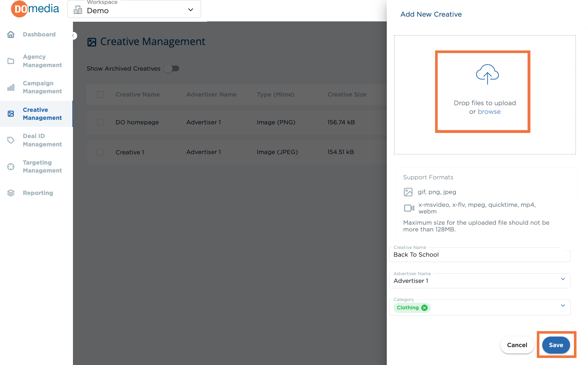Click the Creative Name input field
Image resolution: width=588 pixels, height=365 pixels.
480,255
